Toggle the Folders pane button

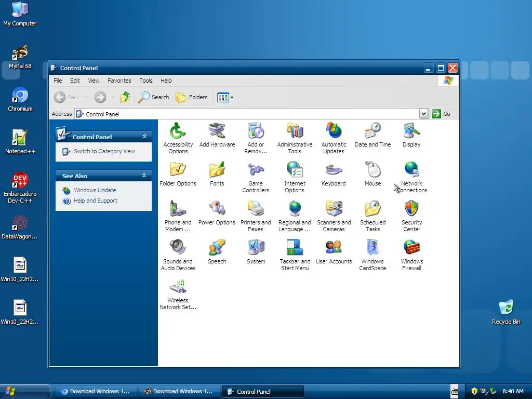pos(192,97)
